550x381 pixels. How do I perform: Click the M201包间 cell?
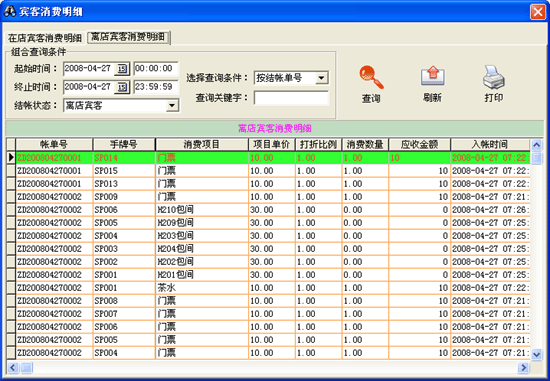point(202,275)
